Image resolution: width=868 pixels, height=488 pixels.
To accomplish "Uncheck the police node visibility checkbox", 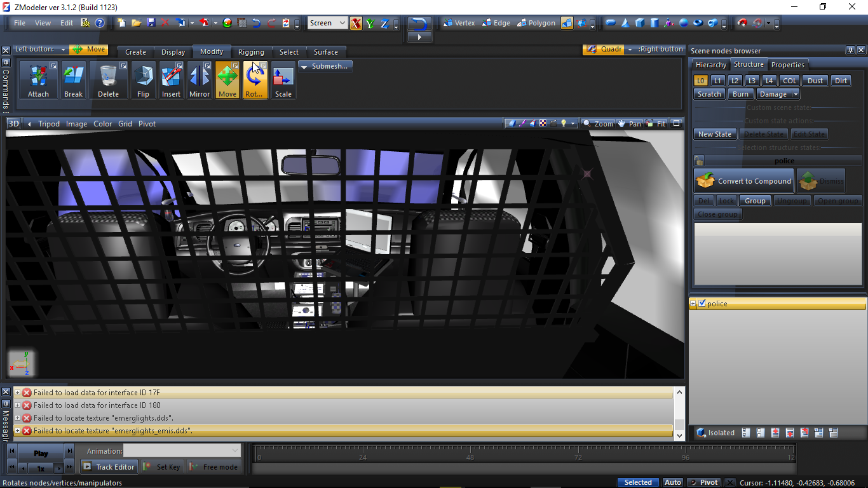I will 702,304.
